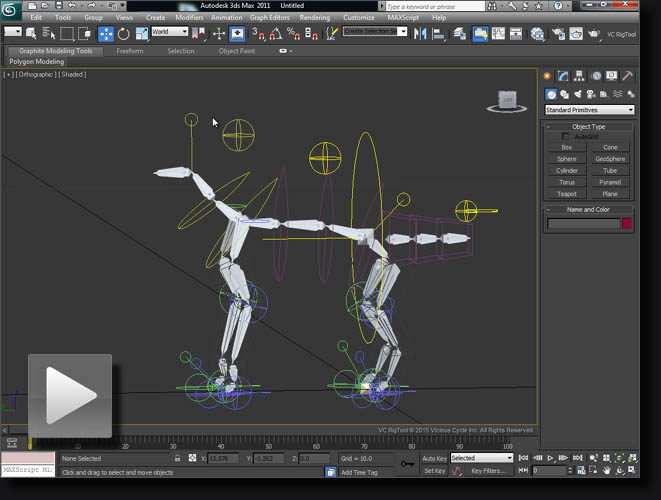Click the Set Key key icon
The height and width of the screenshot is (500, 661).
point(407,463)
